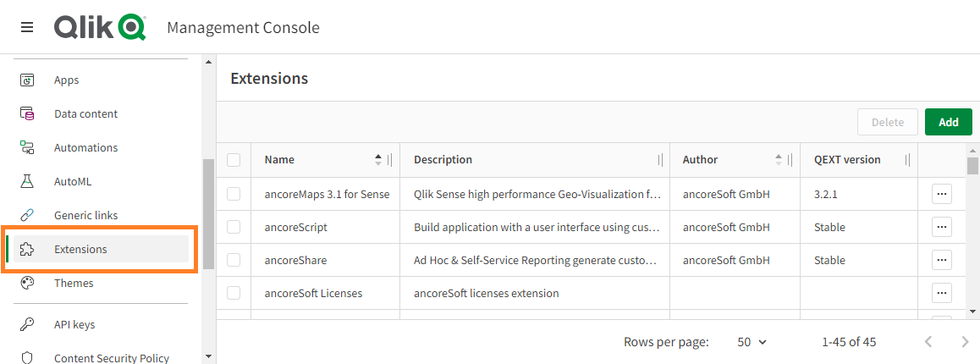Check the ancoreShare row checkbox
This screenshot has width=980, height=364.
[234, 260]
